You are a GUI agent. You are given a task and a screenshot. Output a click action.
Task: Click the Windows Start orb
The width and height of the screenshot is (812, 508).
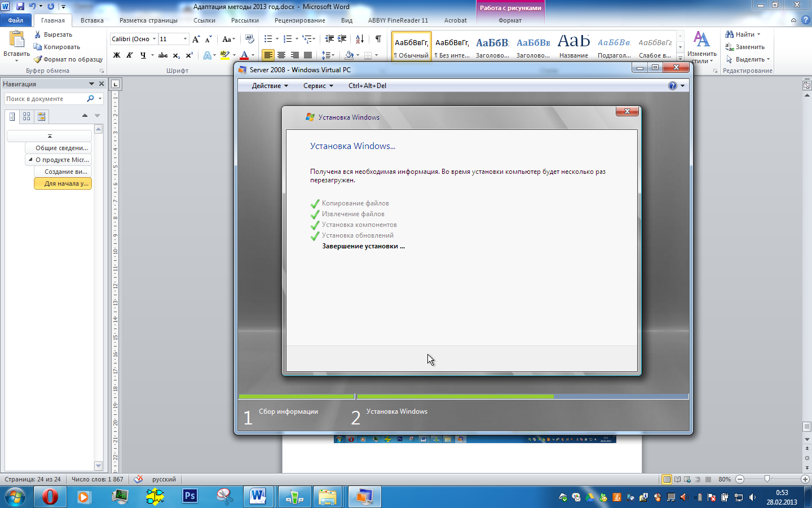point(15,497)
